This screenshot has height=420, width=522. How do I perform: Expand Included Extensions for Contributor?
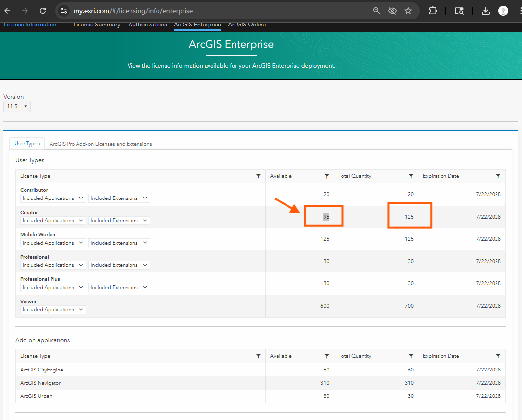tap(119, 198)
